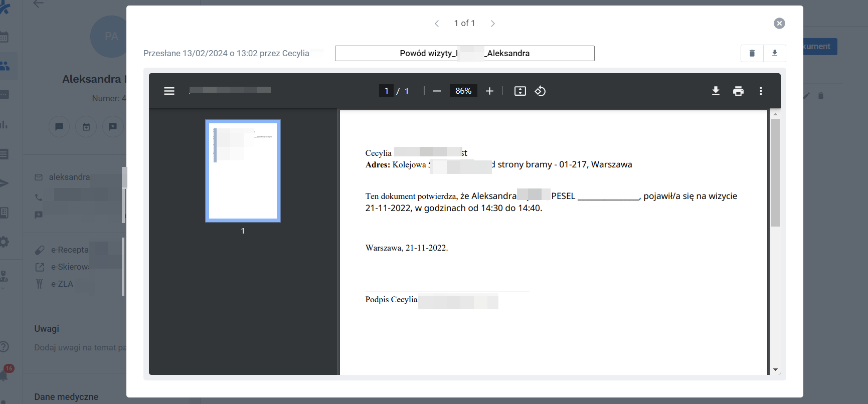Click the back arrow in background page

(38, 4)
